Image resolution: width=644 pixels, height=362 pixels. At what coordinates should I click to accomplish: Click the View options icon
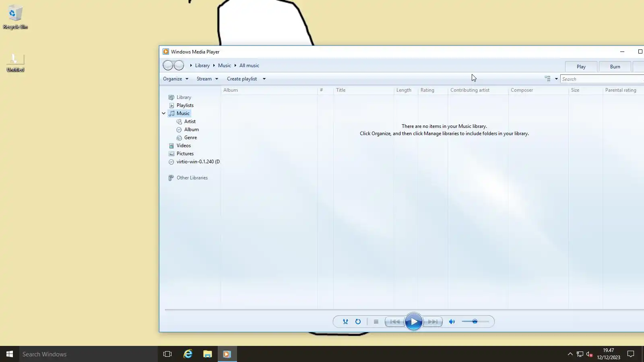click(547, 79)
